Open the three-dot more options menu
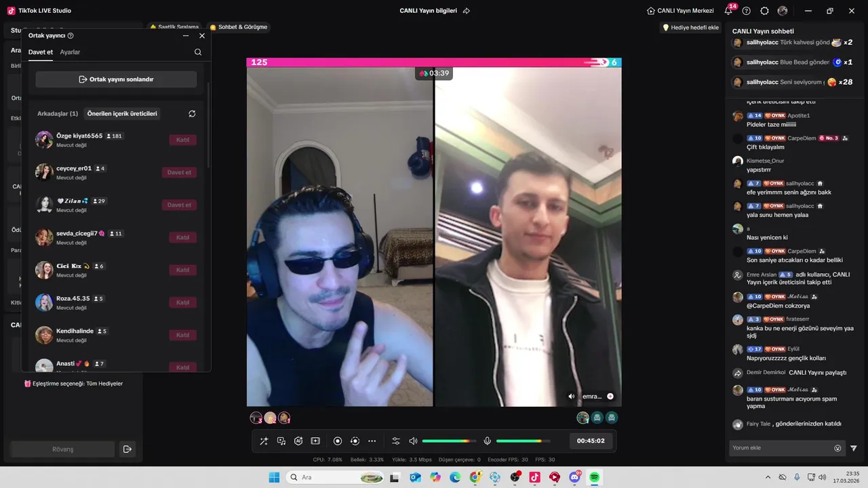The height and width of the screenshot is (488, 868). point(372,441)
